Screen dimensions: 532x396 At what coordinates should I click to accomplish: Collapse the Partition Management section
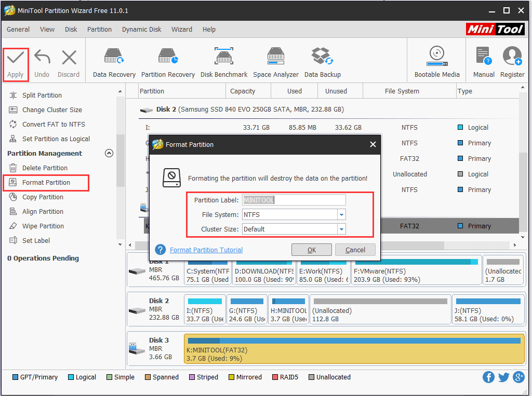[109, 153]
